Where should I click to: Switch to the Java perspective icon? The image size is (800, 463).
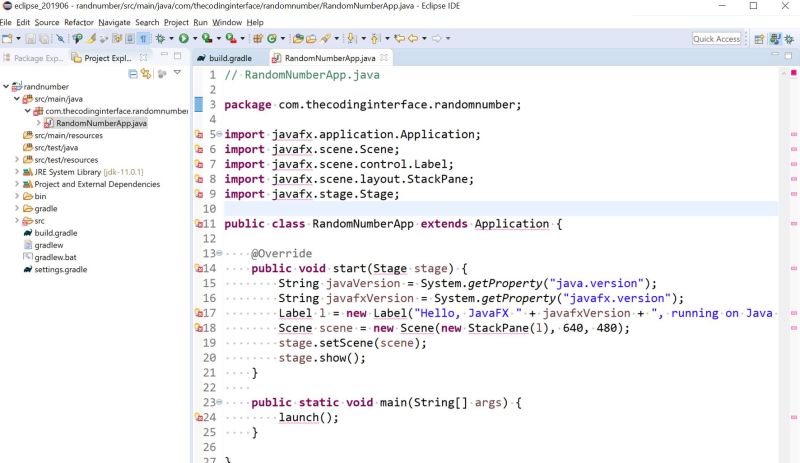pos(776,39)
